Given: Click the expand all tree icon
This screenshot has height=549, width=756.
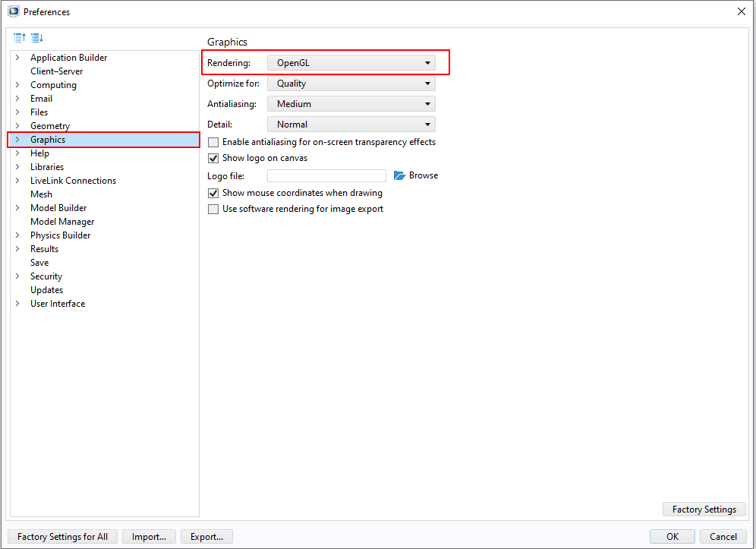Looking at the screenshot, I should click(x=37, y=37).
